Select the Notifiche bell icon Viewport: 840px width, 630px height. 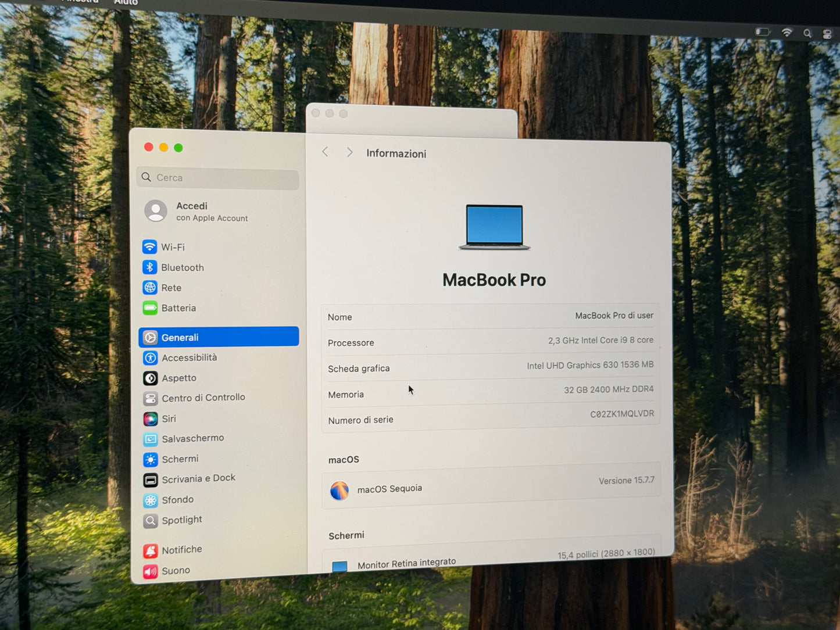(151, 551)
